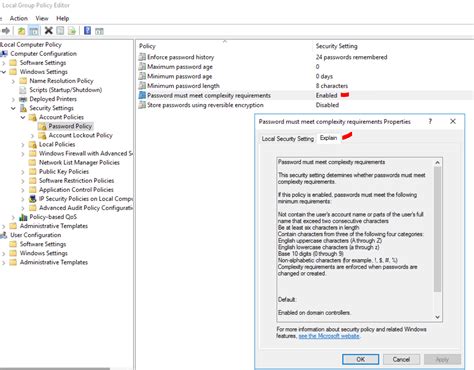Expand the Name Resolution Policy node
The height and width of the screenshot is (370, 474).
click(x=13, y=81)
